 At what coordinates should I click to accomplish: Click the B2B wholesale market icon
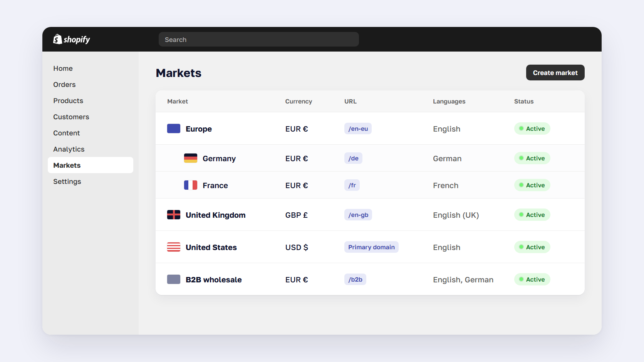pos(174,279)
